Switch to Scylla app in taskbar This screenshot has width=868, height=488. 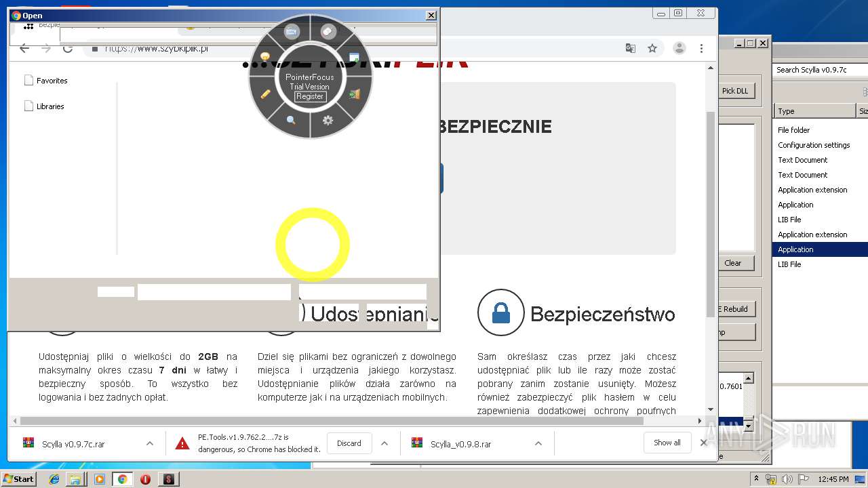point(168,479)
